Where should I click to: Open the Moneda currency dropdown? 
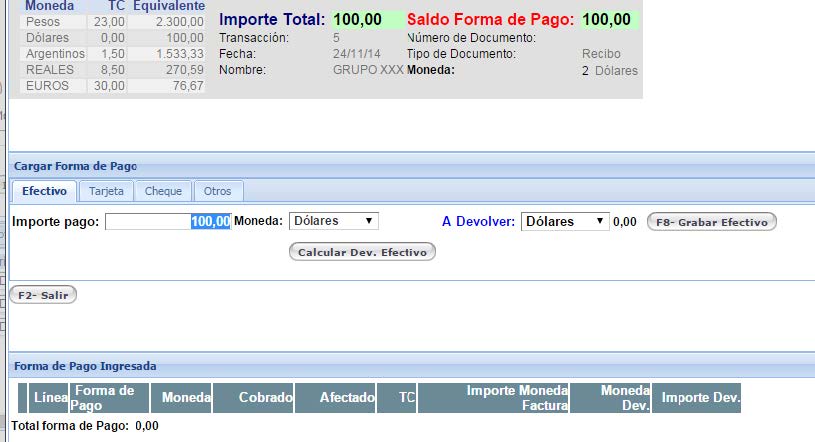click(334, 221)
